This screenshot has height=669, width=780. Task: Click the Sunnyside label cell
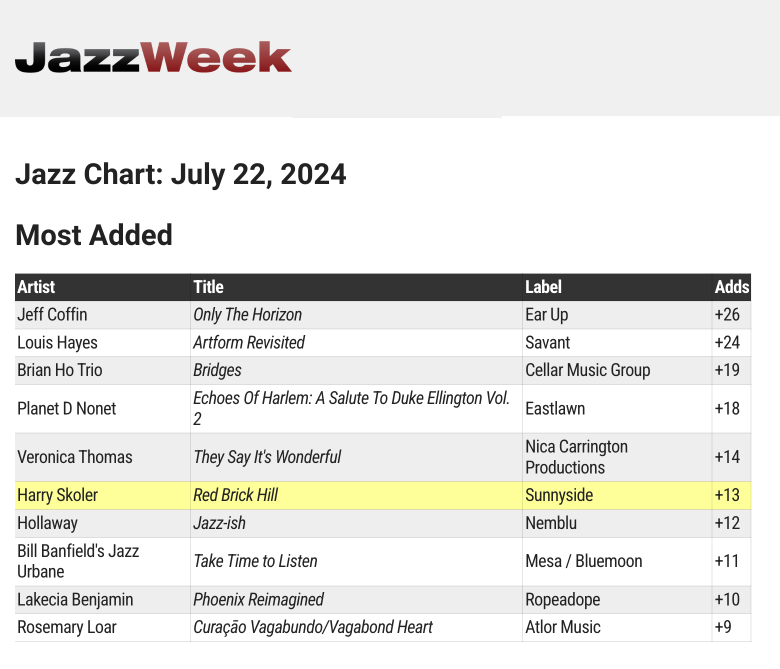(559, 495)
